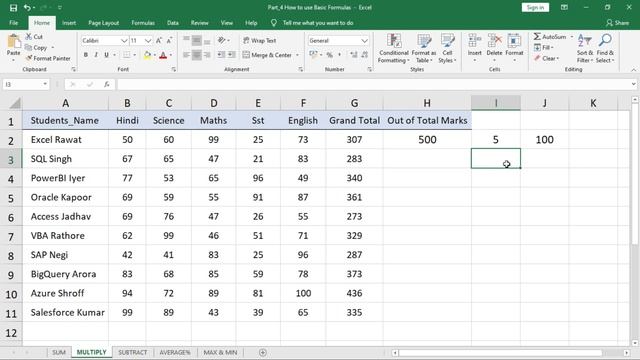Select row 5 header

[11, 198]
